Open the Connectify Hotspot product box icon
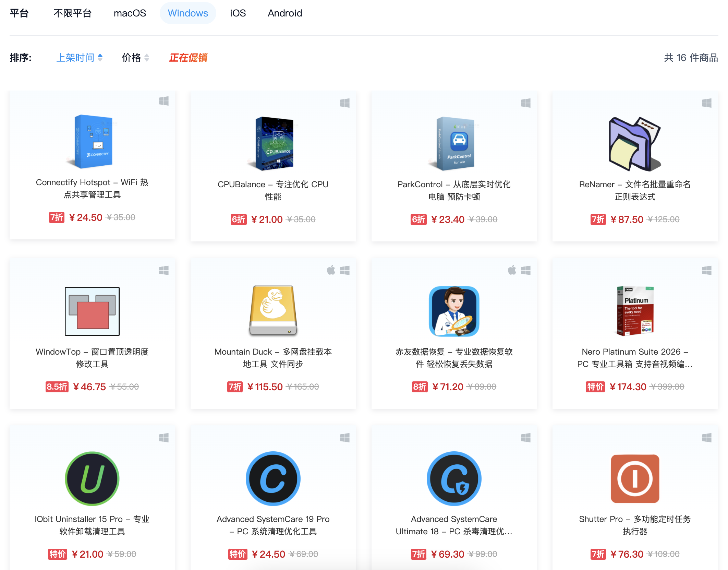 coord(93,141)
